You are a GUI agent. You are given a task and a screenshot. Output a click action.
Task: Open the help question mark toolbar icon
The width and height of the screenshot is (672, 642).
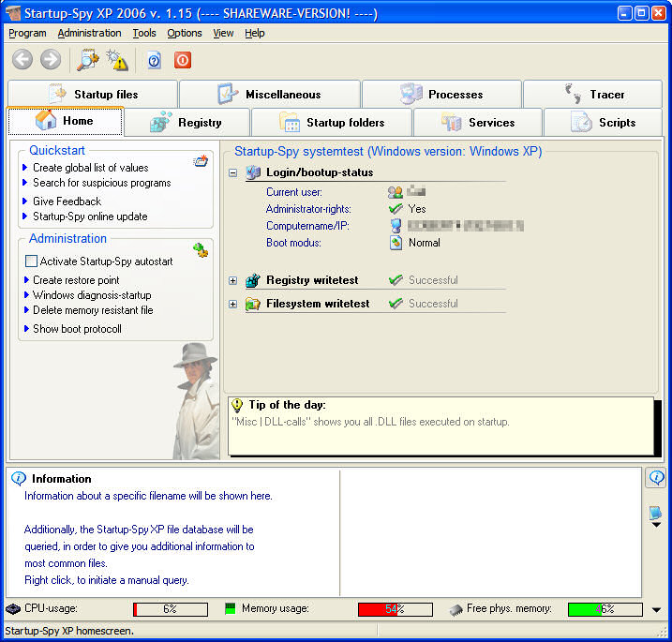(x=154, y=60)
